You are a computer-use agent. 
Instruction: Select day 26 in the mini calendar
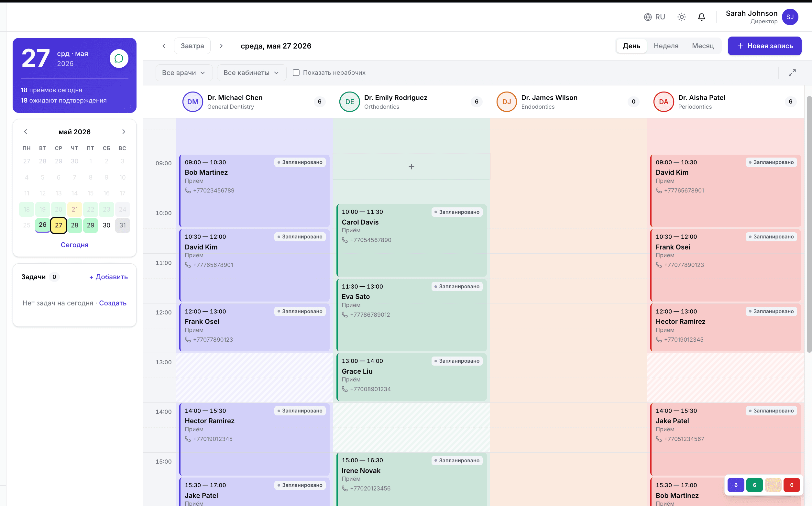coord(42,225)
